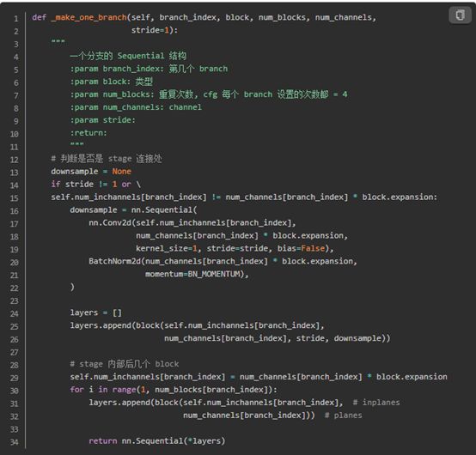Click BN_MOMENTUM constant on line 21
The width and height of the screenshot is (476, 455).
point(214,274)
